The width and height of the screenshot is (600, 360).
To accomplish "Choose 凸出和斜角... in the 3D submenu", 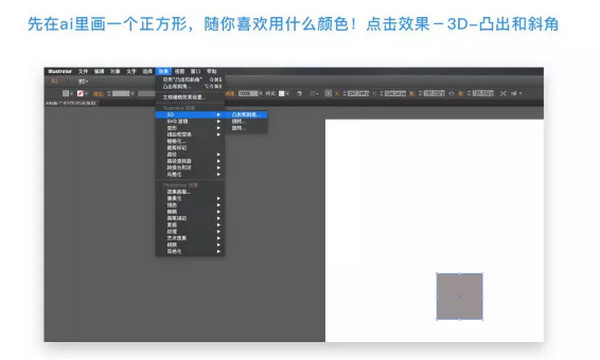I will pos(246,114).
